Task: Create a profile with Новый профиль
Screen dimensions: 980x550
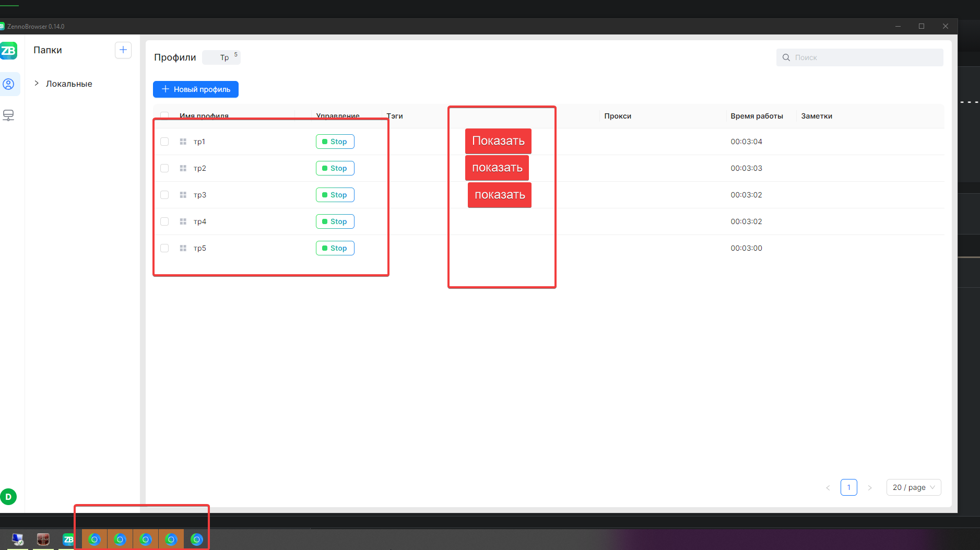Action: pyautogui.click(x=196, y=89)
